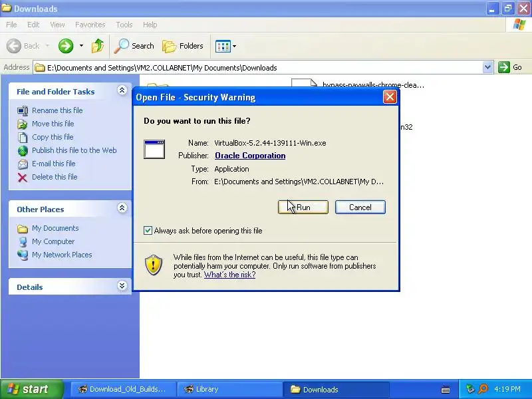532x399 pixels.
Task: Click the Go button
Action: tap(510, 67)
